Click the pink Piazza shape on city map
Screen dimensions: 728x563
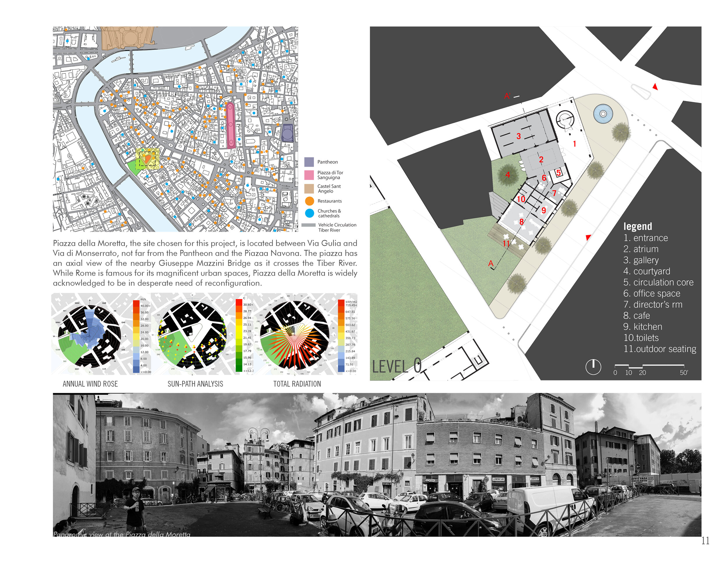(230, 125)
